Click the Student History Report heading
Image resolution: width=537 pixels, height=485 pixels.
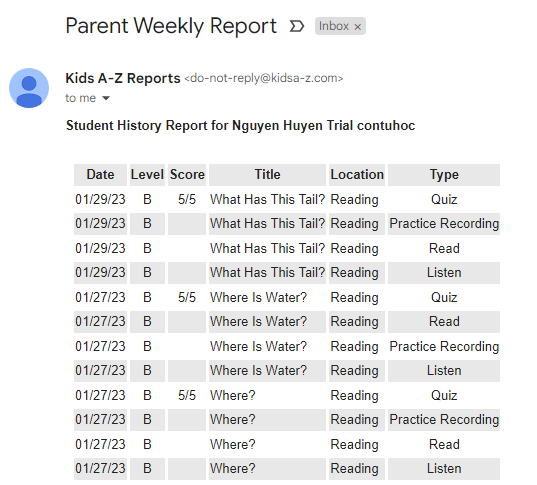point(240,126)
